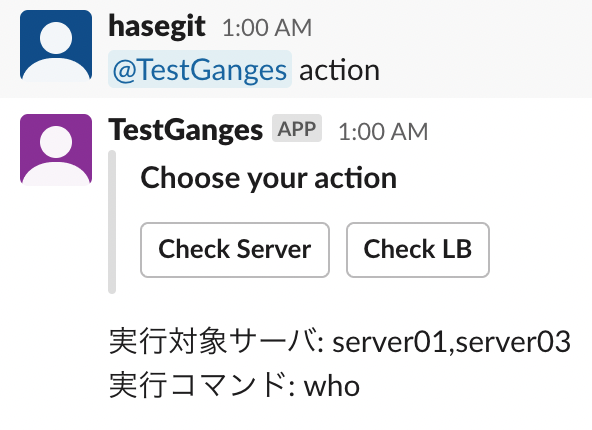Click the word action in hasegit's message
This screenshot has height=430, width=592.
click(339, 71)
